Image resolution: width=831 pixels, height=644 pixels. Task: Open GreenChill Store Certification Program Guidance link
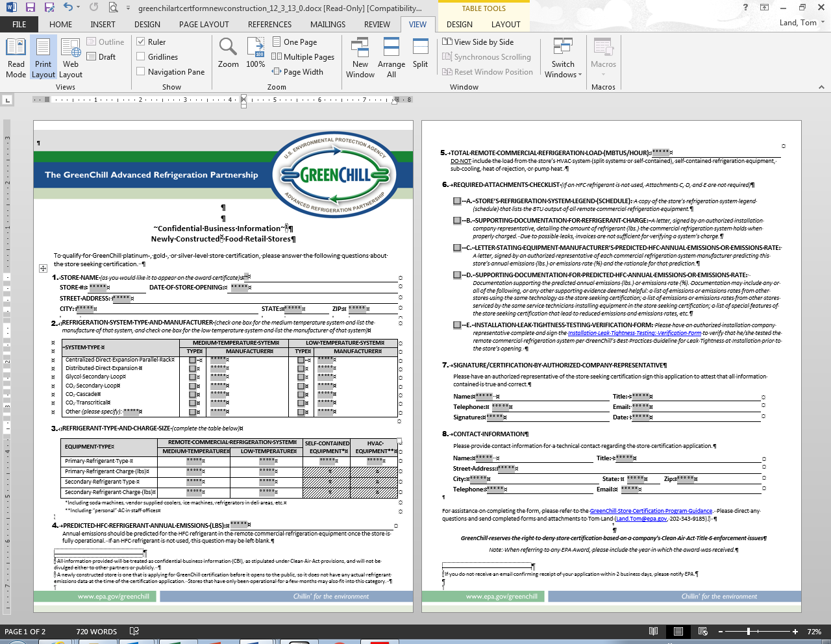[651, 511]
